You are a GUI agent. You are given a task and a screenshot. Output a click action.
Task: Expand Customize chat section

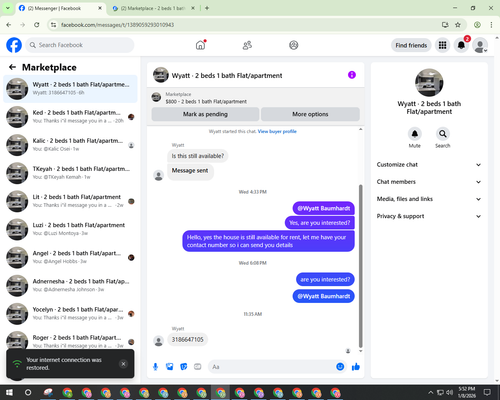[x=429, y=165]
